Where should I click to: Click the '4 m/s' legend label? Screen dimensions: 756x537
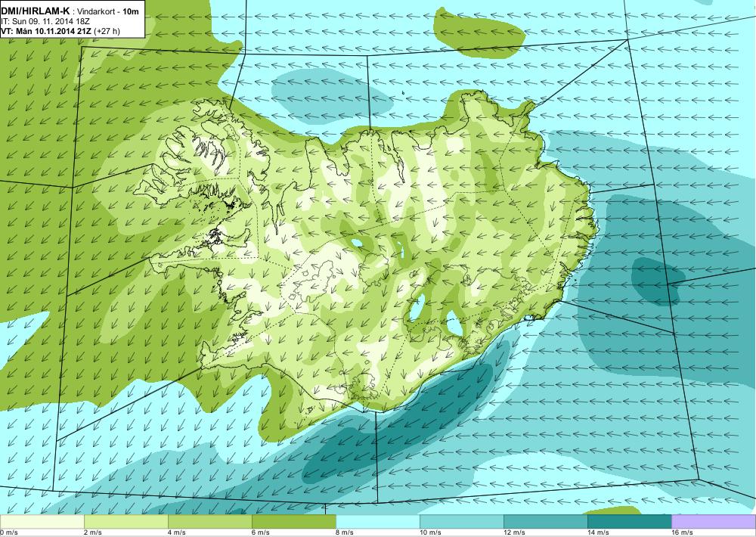[x=176, y=532]
